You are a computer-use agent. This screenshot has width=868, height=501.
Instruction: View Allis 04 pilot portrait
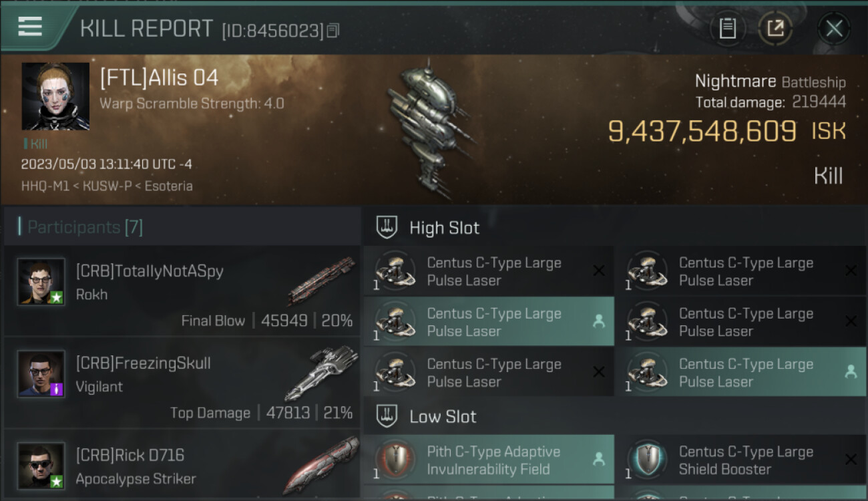click(x=55, y=96)
